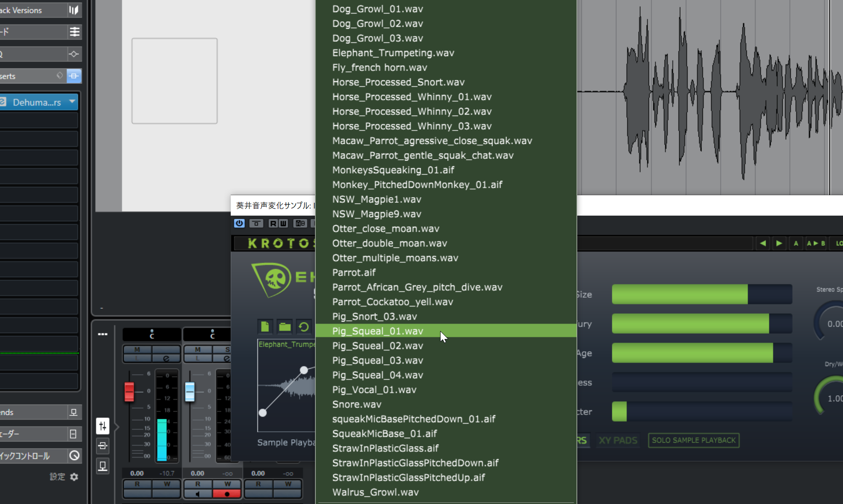Expand the mixer section arrow beside fader icon
The image size is (843, 504).
[x=116, y=427]
